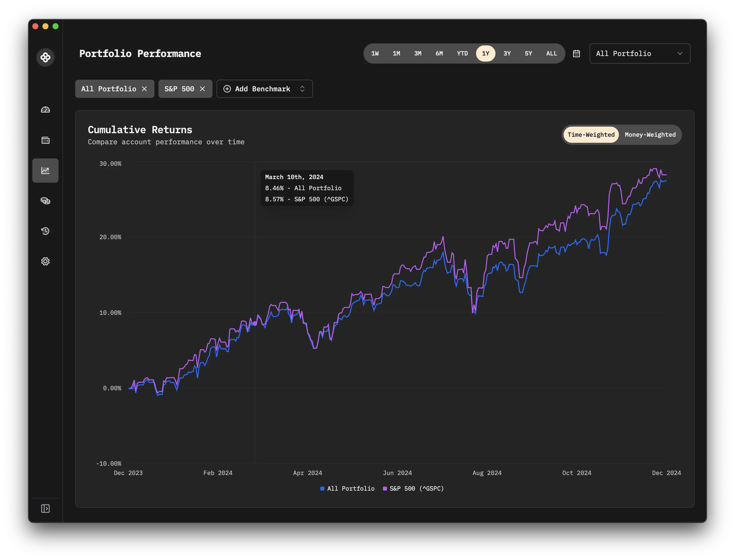Viewport: 735px width, 560px height.
Task: Open the coins income icon
Action: pos(45,201)
